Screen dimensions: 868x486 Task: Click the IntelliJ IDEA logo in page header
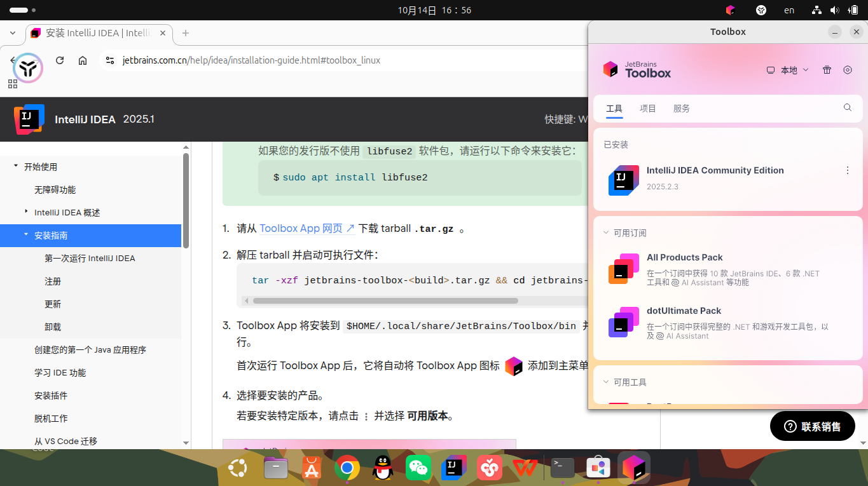(29, 119)
